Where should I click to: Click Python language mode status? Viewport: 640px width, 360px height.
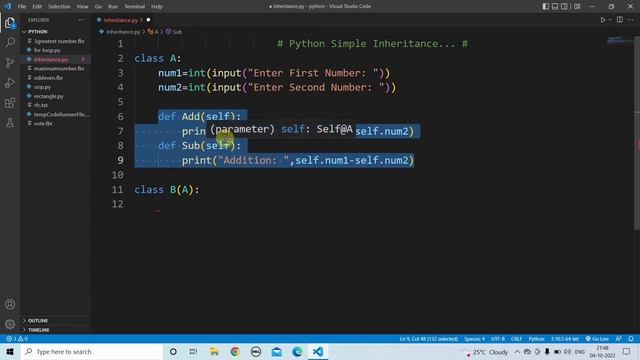(536, 339)
